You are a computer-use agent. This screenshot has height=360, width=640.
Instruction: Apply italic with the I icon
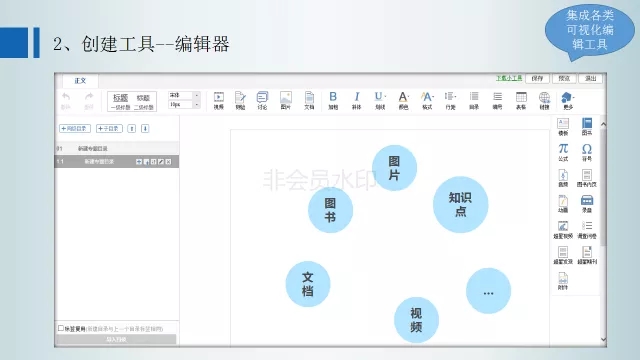[x=356, y=100]
